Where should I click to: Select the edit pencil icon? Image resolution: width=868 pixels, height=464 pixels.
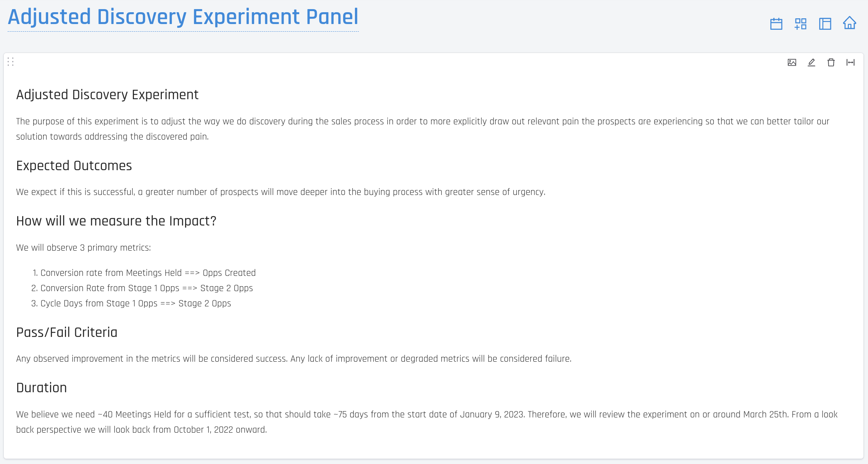[811, 62]
